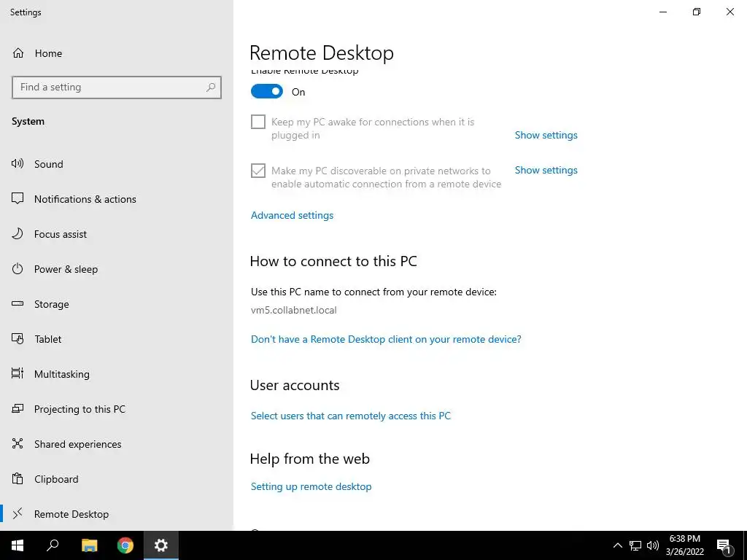Select Storage in the sidebar
This screenshot has height=560, width=747.
(117, 304)
